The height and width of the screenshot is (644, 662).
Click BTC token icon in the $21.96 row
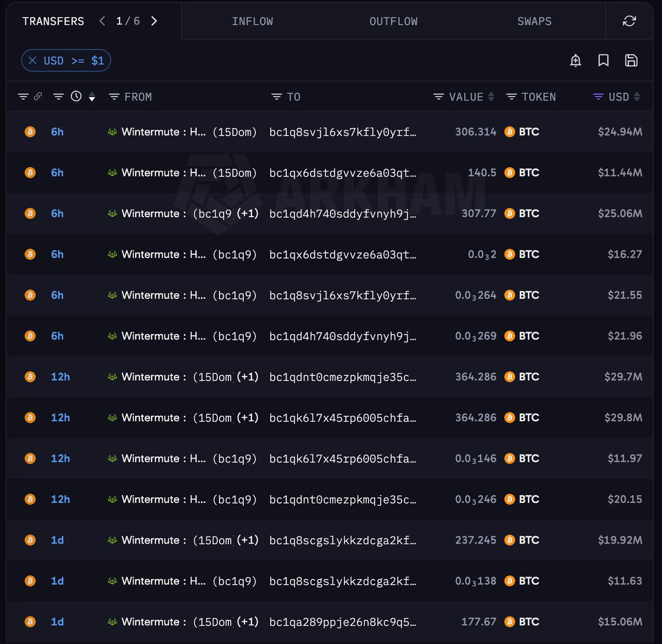pos(510,336)
